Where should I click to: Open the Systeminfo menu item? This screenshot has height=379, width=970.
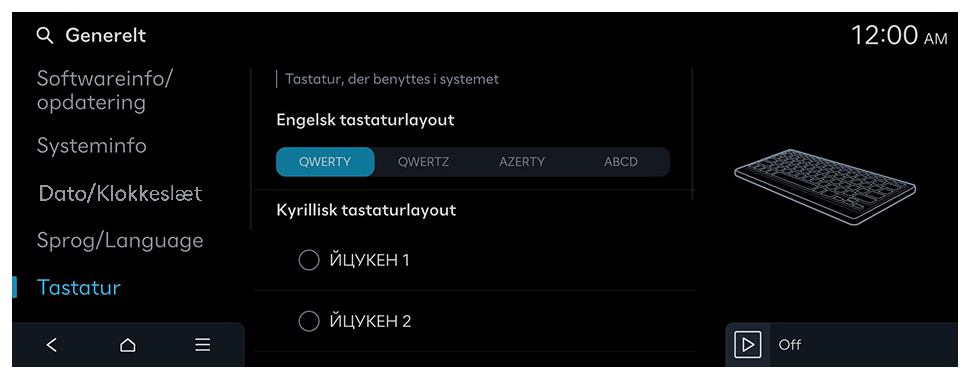point(92,146)
